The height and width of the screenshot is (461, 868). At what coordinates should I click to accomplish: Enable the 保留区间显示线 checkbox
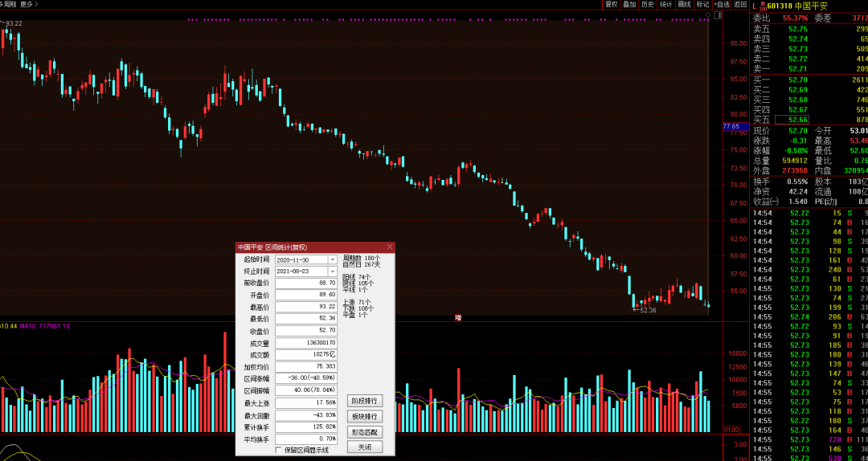point(279,450)
